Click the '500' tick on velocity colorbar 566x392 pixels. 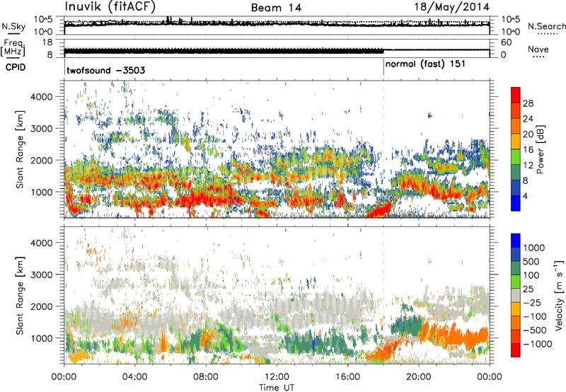point(531,261)
